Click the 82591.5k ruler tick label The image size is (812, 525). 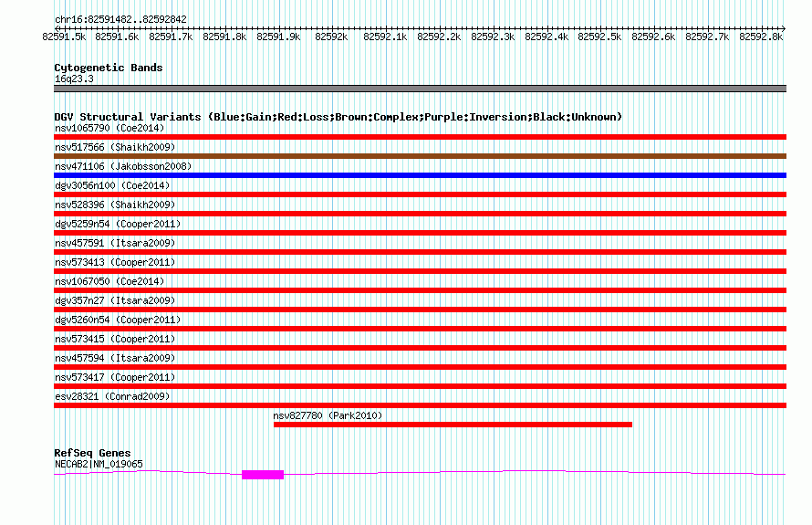[x=64, y=37]
